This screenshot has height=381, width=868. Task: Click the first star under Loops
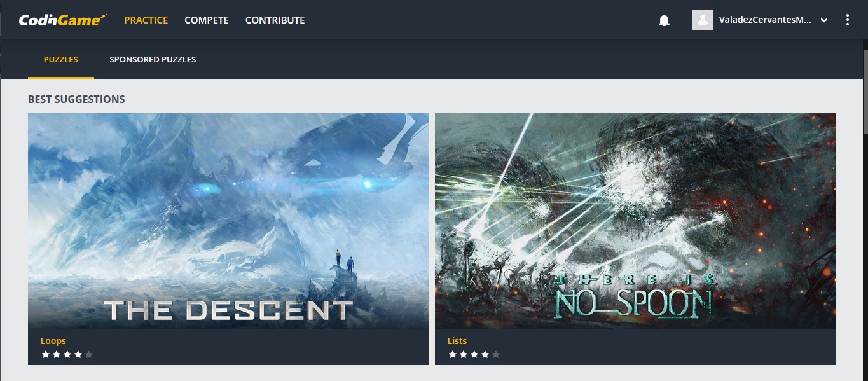coord(46,355)
